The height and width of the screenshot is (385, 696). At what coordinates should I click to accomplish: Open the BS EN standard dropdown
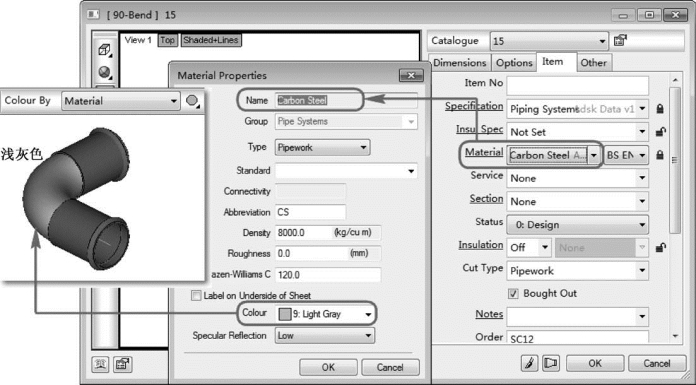tap(626, 155)
